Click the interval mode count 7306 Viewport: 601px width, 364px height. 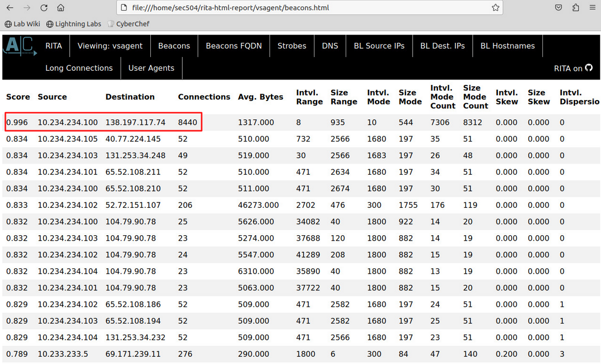tap(440, 122)
